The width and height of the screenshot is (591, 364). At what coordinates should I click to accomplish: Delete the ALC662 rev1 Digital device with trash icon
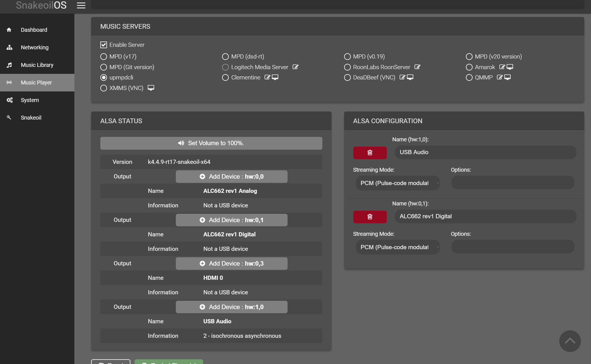pyautogui.click(x=370, y=217)
